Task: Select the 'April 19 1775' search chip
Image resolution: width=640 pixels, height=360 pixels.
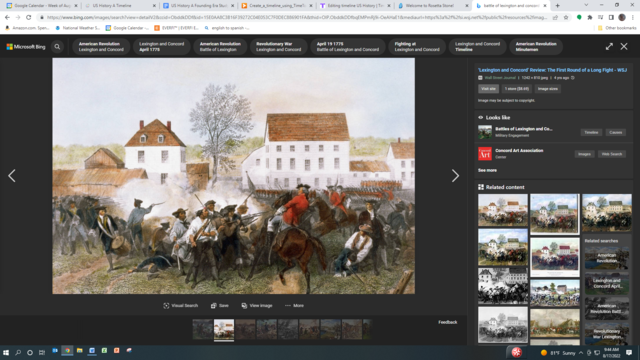Action: click(x=348, y=47)
